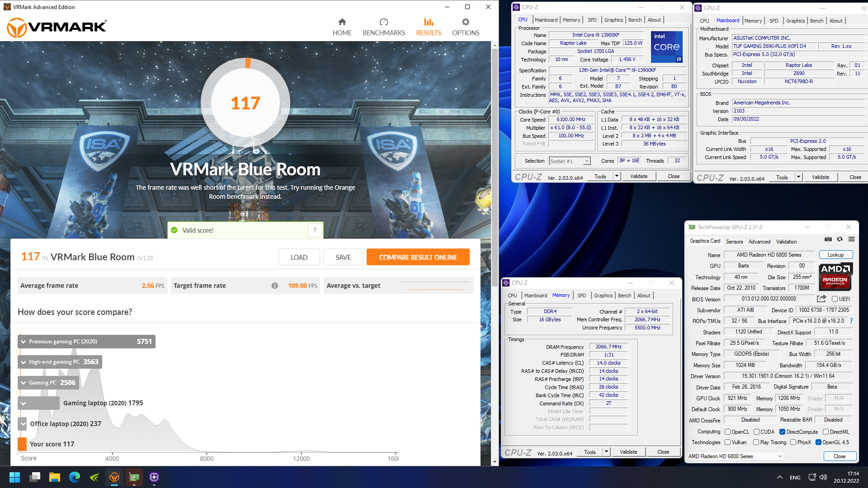Open the Windows Start menu
Screen dimensions: 868x488
click(14, 477)
